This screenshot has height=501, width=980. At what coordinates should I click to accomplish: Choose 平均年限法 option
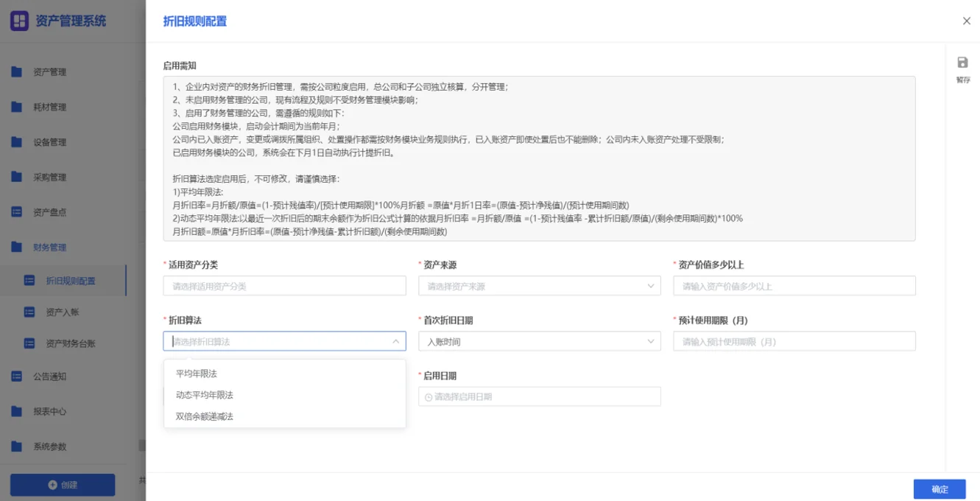[x=284, y=374]
